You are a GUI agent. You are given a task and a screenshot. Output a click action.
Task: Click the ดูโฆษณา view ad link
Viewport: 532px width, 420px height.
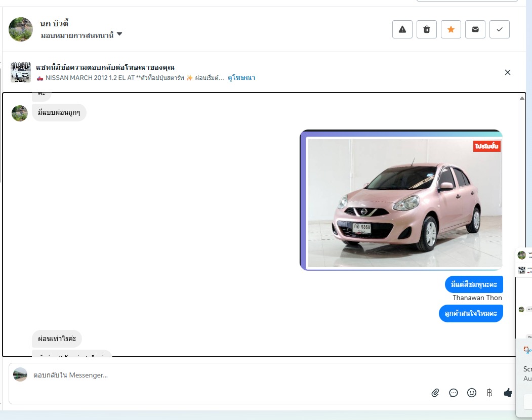tap(241, 78)
